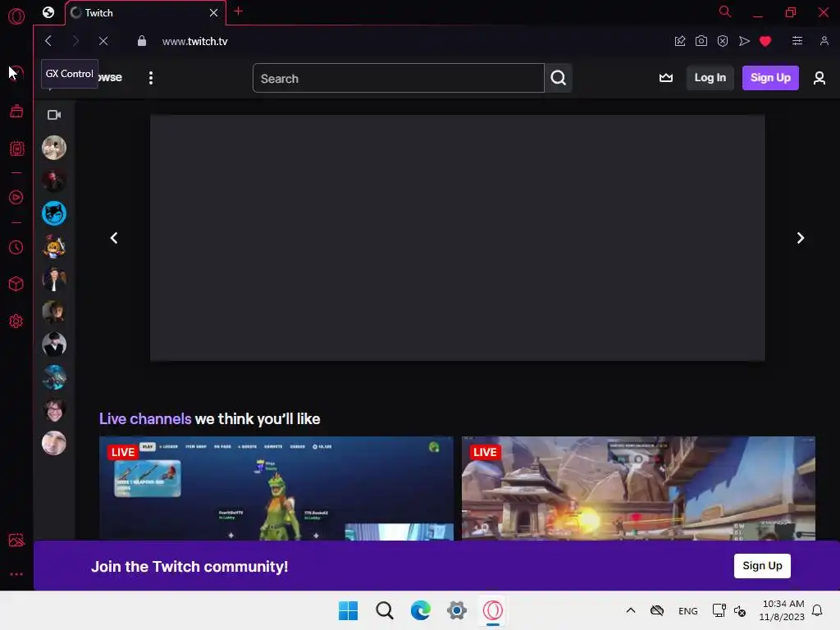The image size is (840, 630).
Task: Show hidden system tray icons chevron
Action: (631, 610)
